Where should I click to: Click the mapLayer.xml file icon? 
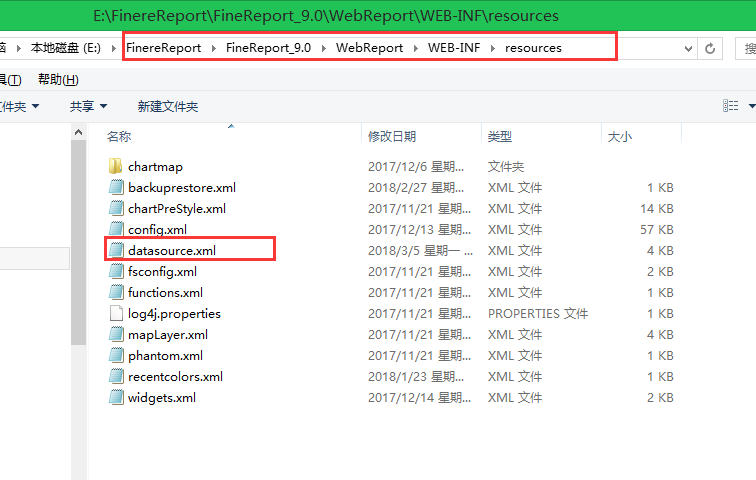116,334
